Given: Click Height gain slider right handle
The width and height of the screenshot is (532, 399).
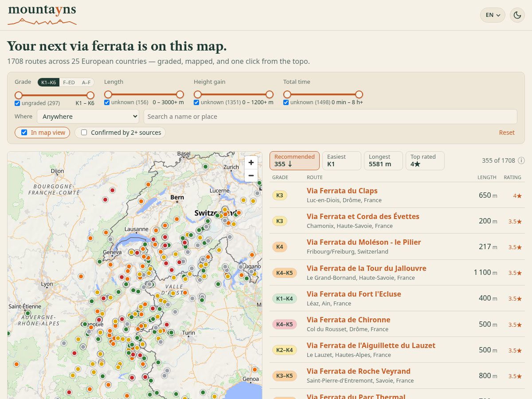Looking at the screenshot, I should (270, 94).
